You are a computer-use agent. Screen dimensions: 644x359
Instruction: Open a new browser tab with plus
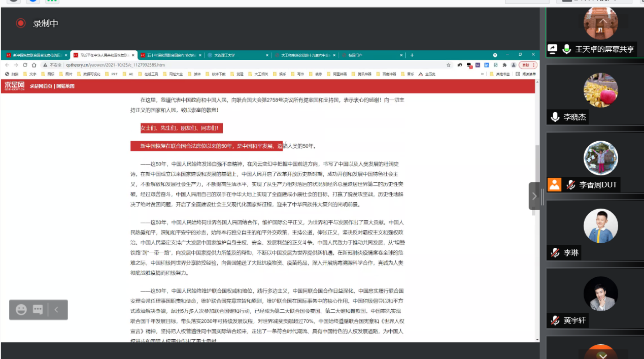click(412, 55)
